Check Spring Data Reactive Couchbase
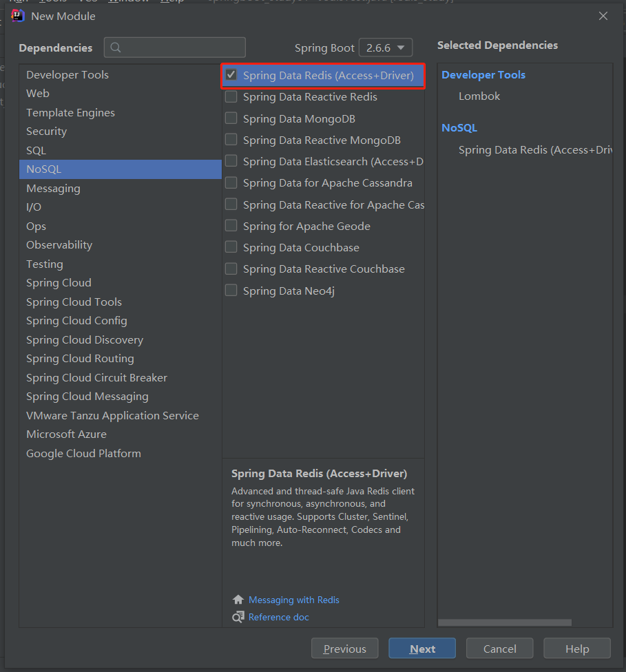The width and height of the screenshot is (626, 672). [231, 269]
